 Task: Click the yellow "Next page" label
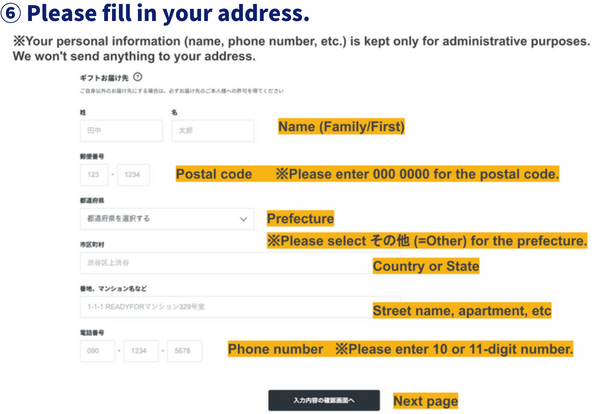425,401
